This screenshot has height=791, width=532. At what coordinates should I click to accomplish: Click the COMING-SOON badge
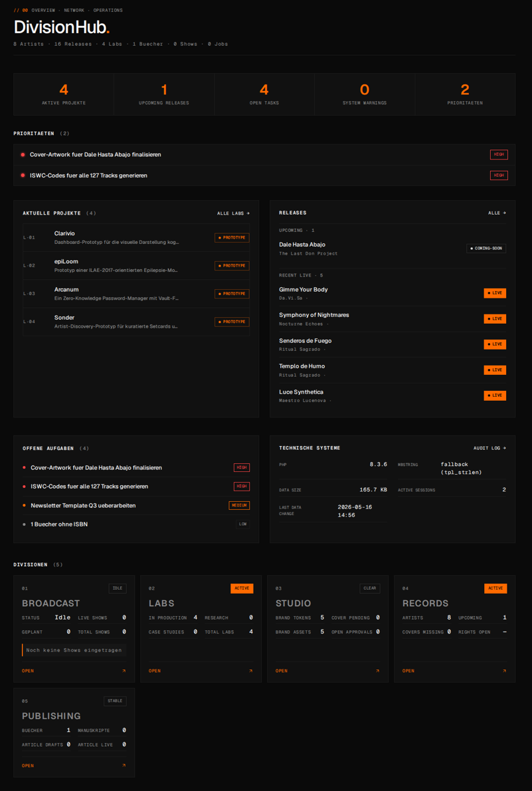click(x=486, y=249)
